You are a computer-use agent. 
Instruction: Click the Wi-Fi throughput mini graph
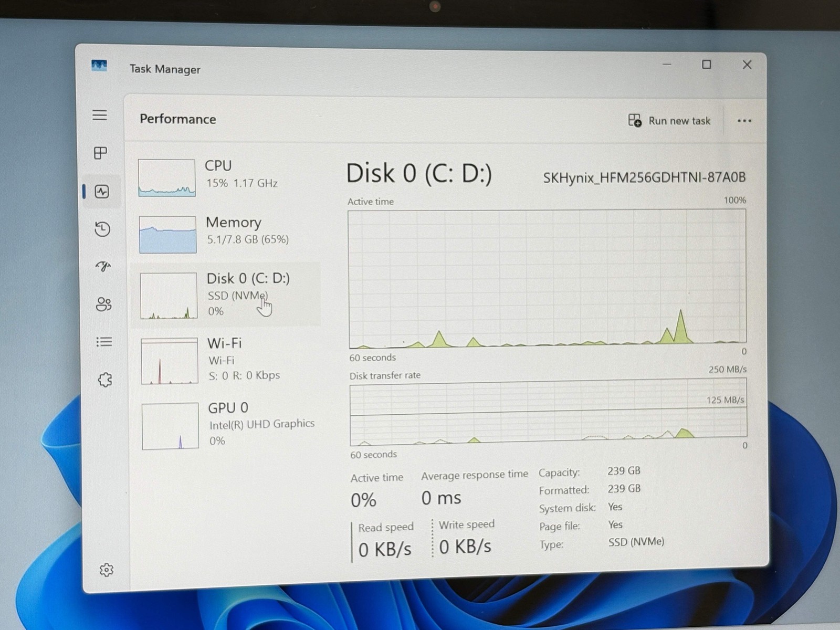tap(170, 361)
